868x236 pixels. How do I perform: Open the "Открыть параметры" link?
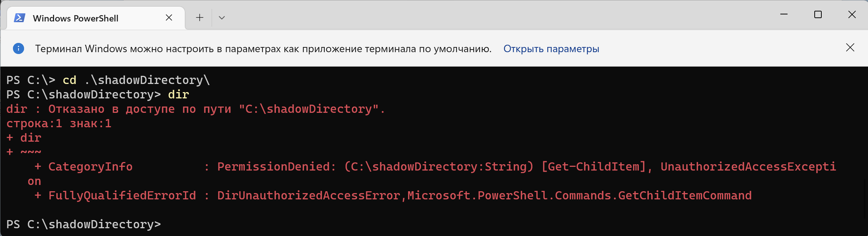click(551, 49)
